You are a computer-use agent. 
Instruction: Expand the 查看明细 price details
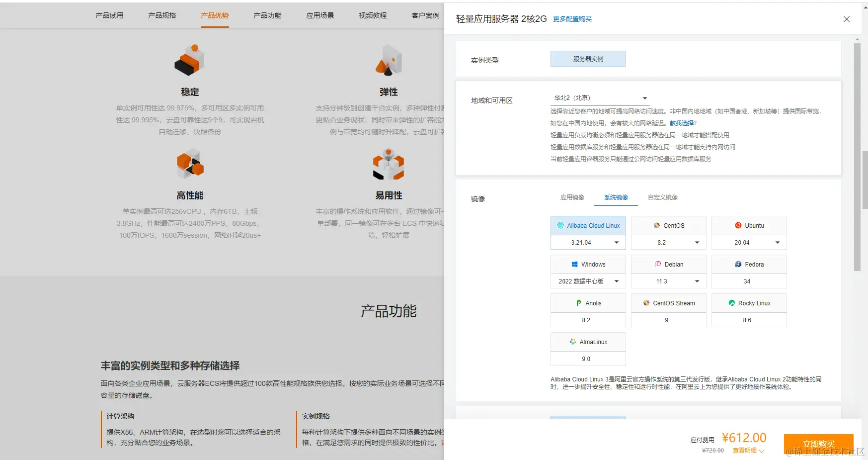pos(748,451)
